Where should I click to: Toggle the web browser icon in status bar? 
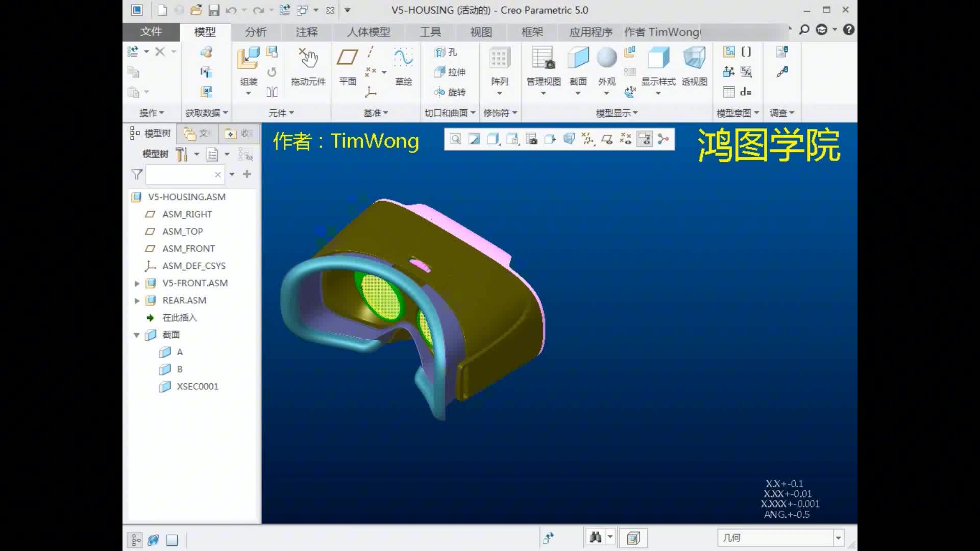[x=154, y=540]
